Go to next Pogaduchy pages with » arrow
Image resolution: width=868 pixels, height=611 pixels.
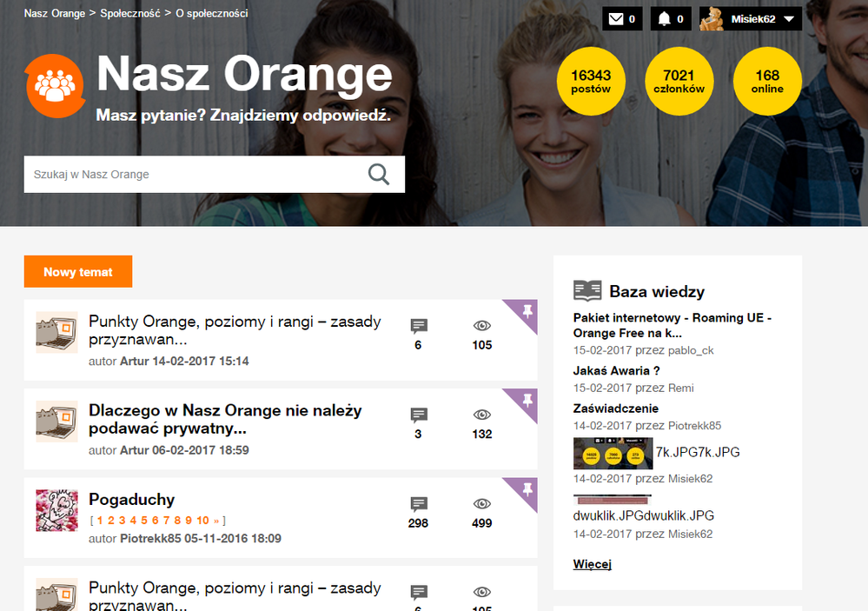216,521
